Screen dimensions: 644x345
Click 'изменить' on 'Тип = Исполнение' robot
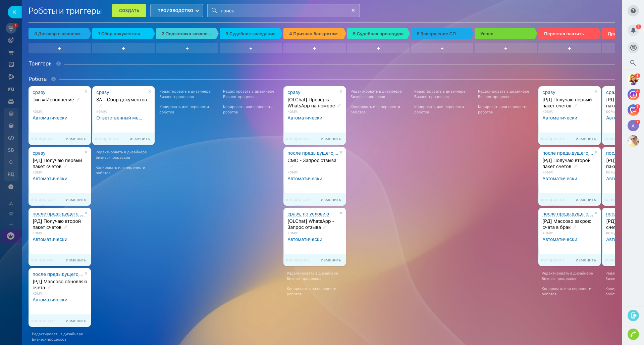(76, 139)
